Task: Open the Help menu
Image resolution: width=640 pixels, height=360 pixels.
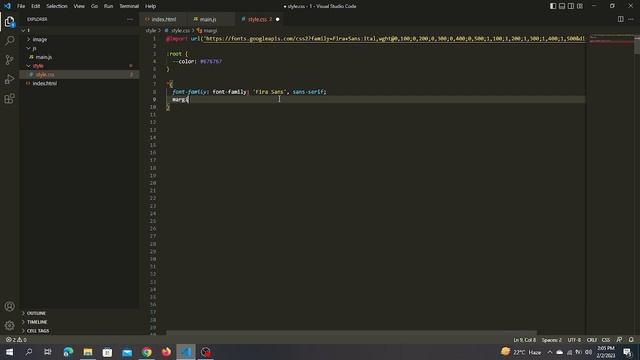Action: pos(151,6)
